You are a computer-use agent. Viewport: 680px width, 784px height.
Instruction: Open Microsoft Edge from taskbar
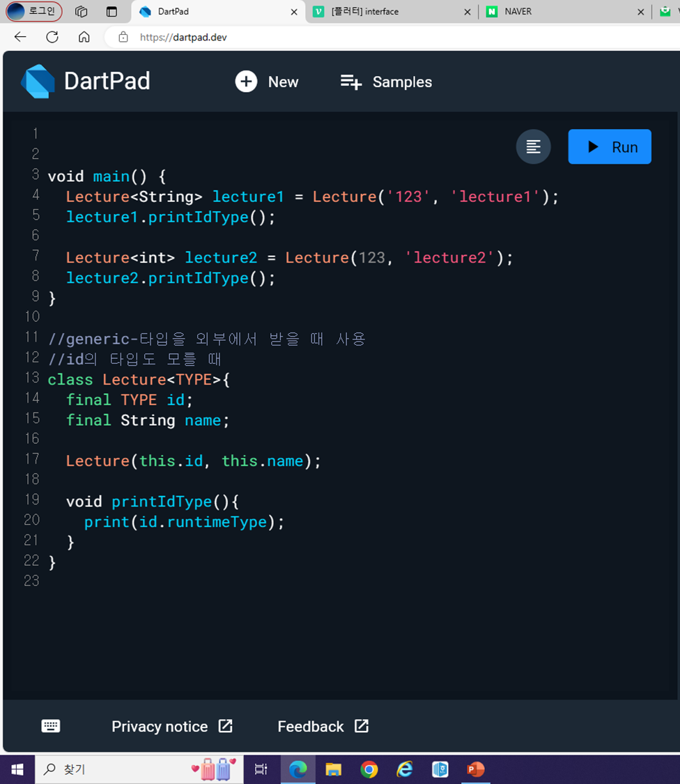click(x=298, y=769)
